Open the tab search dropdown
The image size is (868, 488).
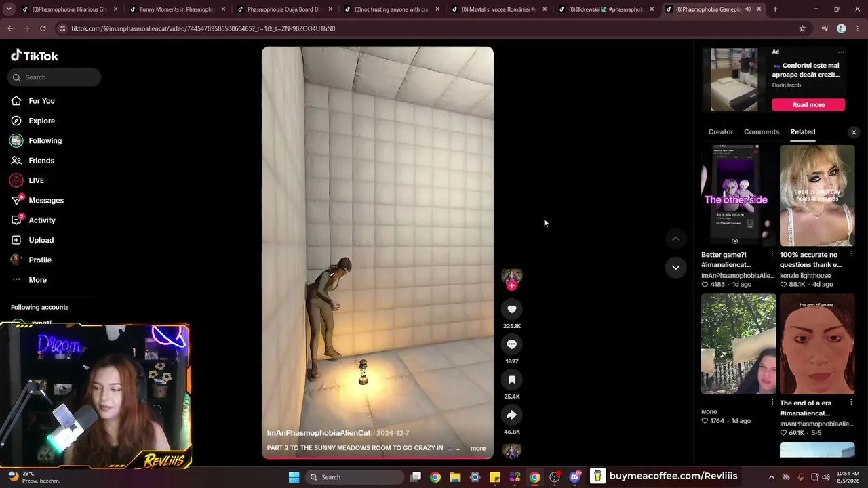click(9, 9)
